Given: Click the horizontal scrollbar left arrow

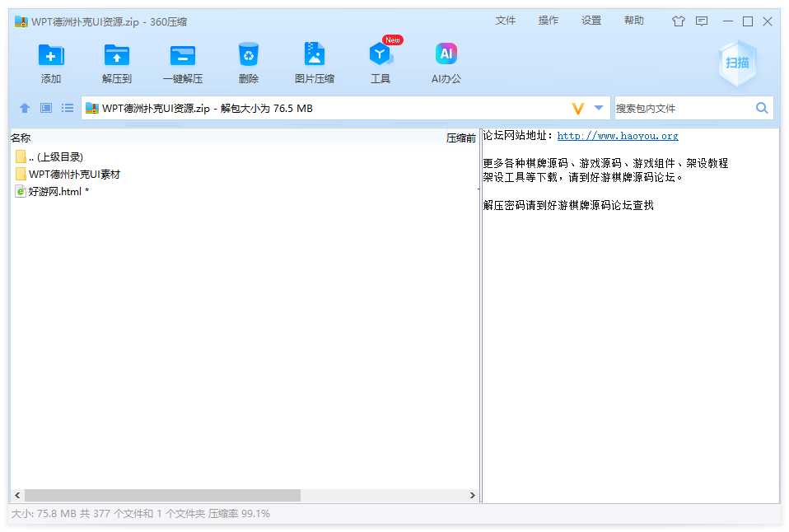Looking at the screenshot, I should coord(17,495).
